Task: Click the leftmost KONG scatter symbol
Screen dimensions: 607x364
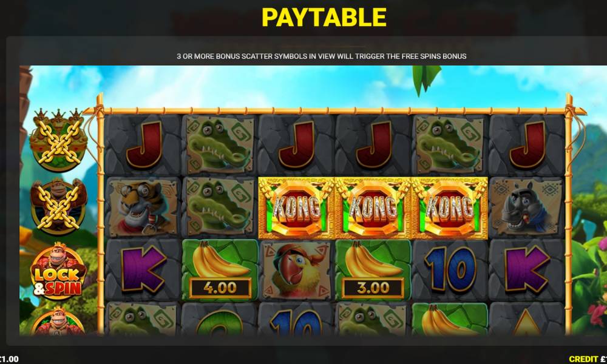Action: 296,207
